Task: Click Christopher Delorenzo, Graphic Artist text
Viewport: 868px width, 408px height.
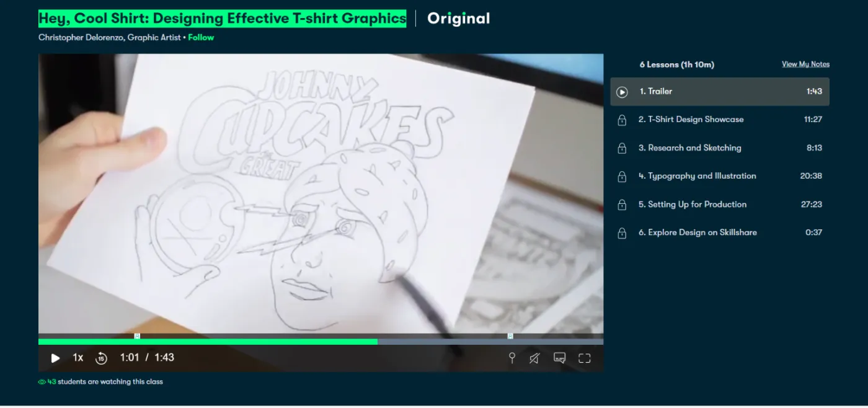Action: pyautogui.click(x=110, y=37)
